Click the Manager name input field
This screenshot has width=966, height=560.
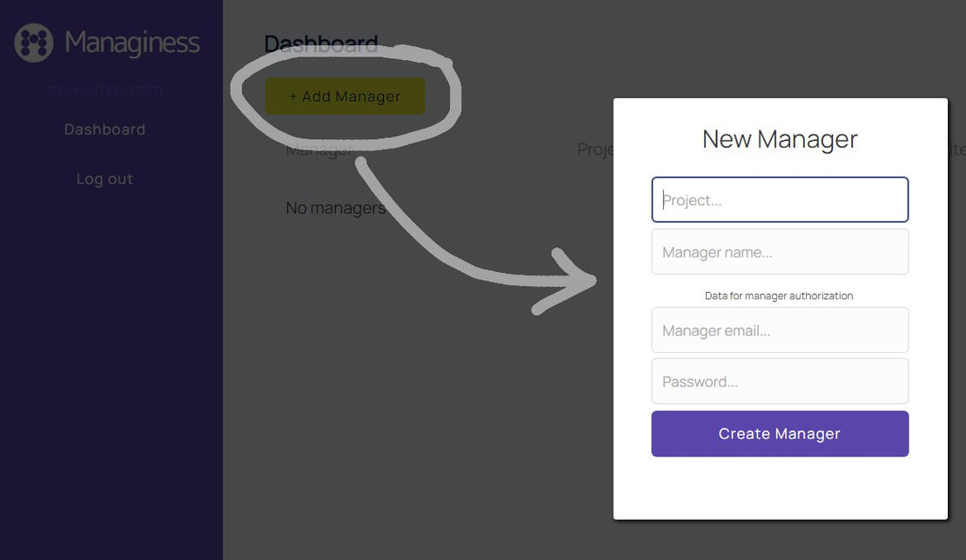pyautogui.click(x=780, y=251)
